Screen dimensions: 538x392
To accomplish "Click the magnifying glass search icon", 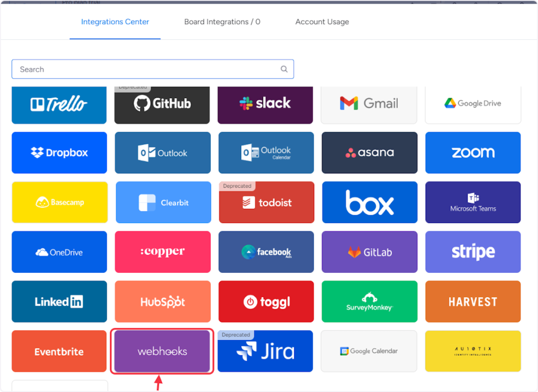I will [284, 69].
